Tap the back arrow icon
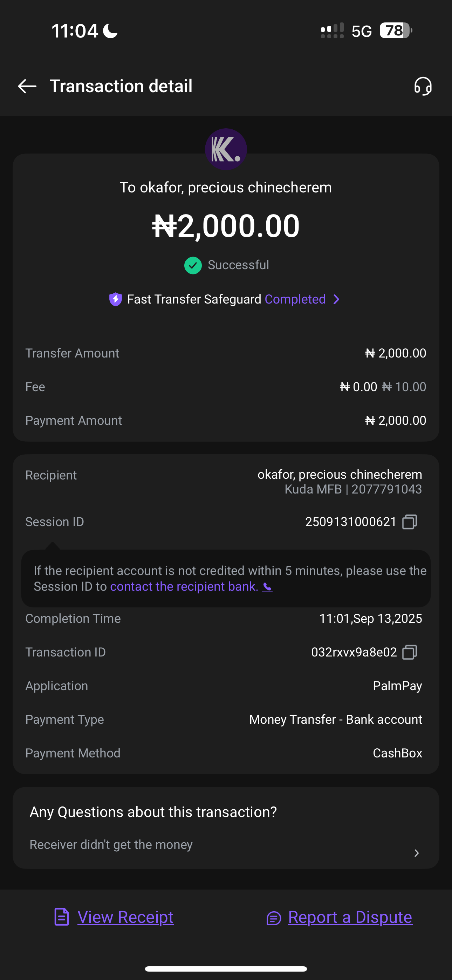The width and height of the screenshot is (452, 980). point(27,86)
